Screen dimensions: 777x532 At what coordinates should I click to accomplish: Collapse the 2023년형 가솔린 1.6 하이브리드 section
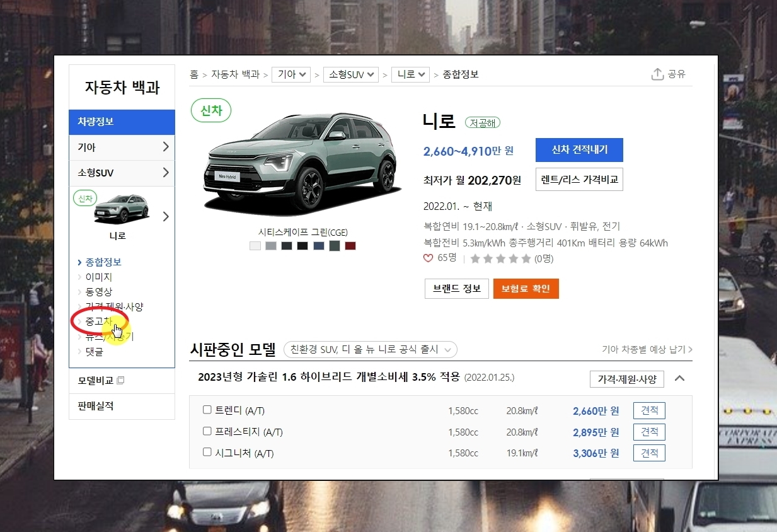click(x=679, y=379)
